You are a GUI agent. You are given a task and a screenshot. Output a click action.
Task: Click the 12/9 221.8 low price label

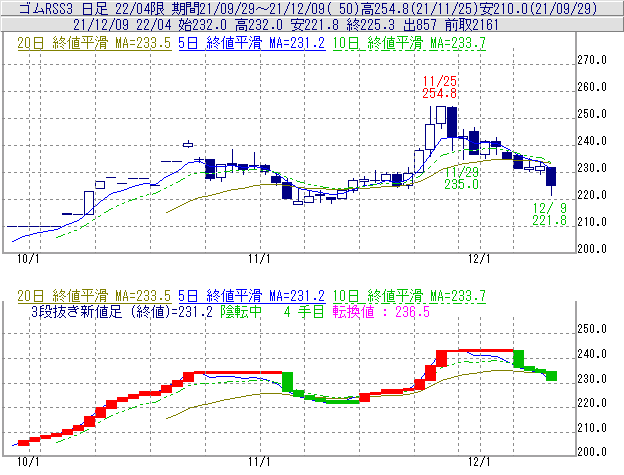[550, 214]
